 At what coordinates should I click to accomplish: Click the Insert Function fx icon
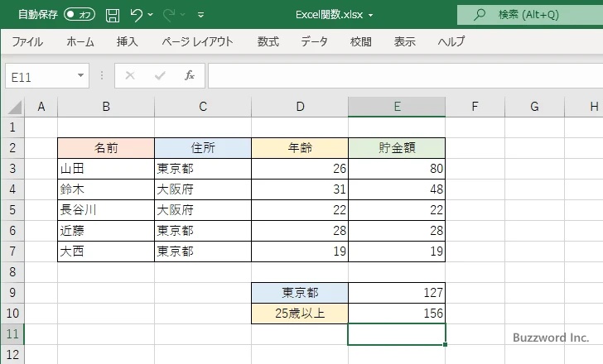click(x=190, y=75)
